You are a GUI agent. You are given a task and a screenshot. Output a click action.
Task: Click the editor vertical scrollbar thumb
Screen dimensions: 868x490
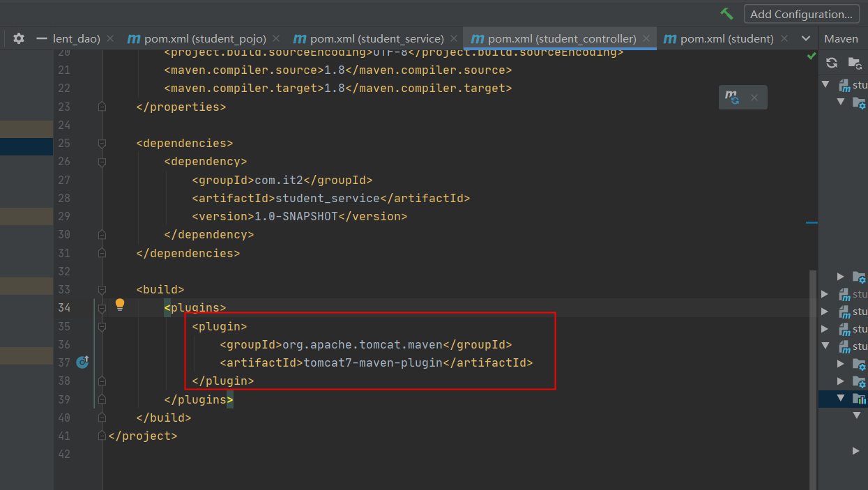tap(813, 379)
